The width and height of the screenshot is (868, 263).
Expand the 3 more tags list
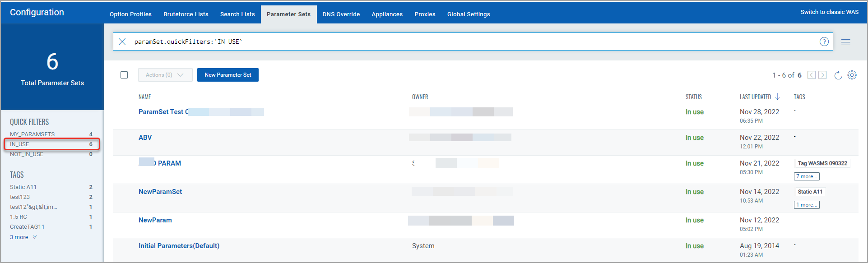click(x=23, y=237)
